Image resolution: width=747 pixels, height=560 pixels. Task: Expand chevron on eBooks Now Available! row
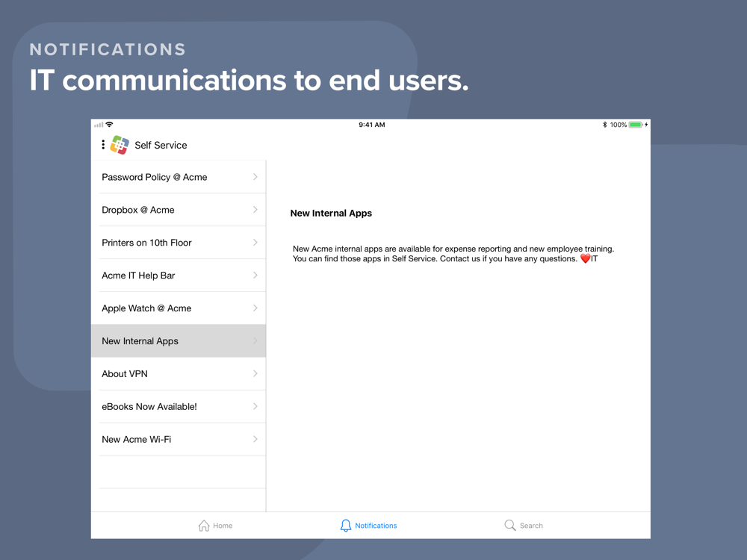(x=255, y=407)
